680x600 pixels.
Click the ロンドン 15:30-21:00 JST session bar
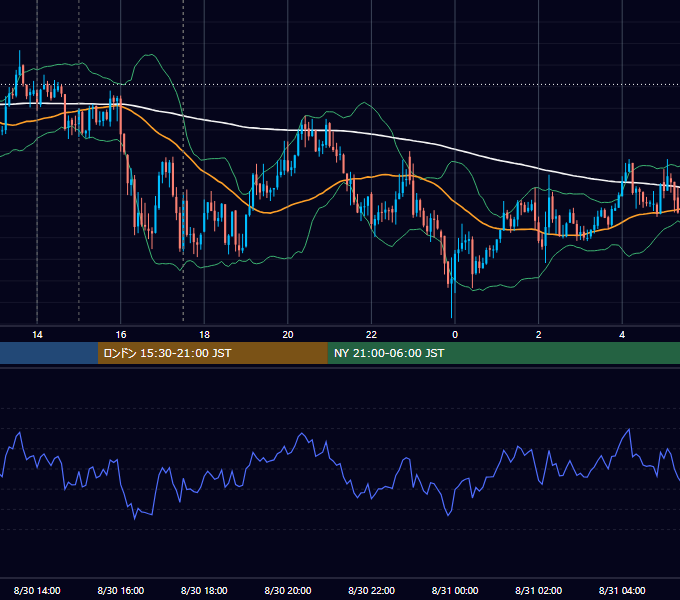click(x=212, y=353)
